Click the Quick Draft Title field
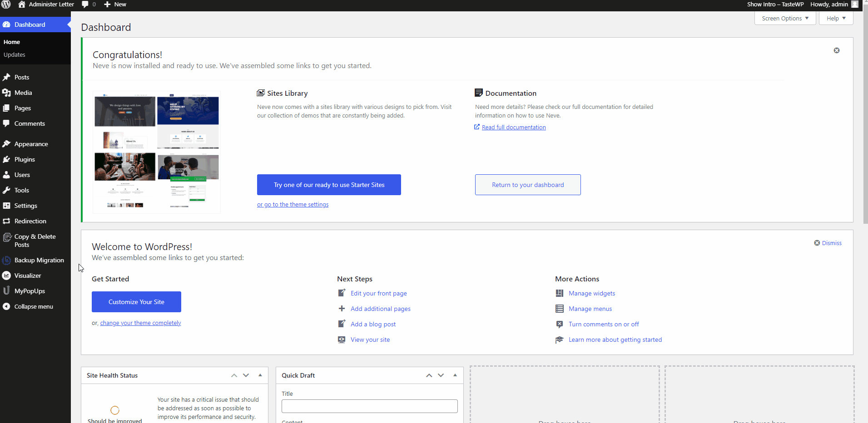Viewport: 868px width, 423px height. [369, 406]
